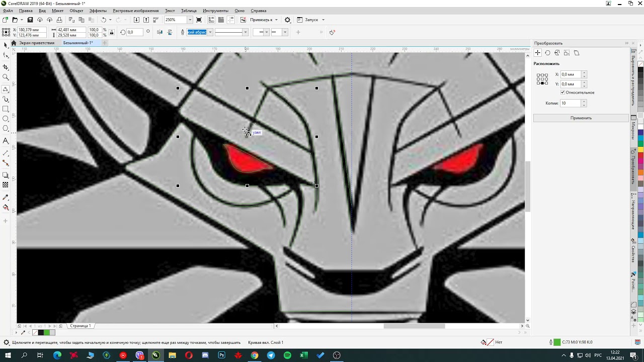Image resolution: width=644 pixels, height=362 pixels.
Task: Select the Rectangle tool
Action: point(6,109)
